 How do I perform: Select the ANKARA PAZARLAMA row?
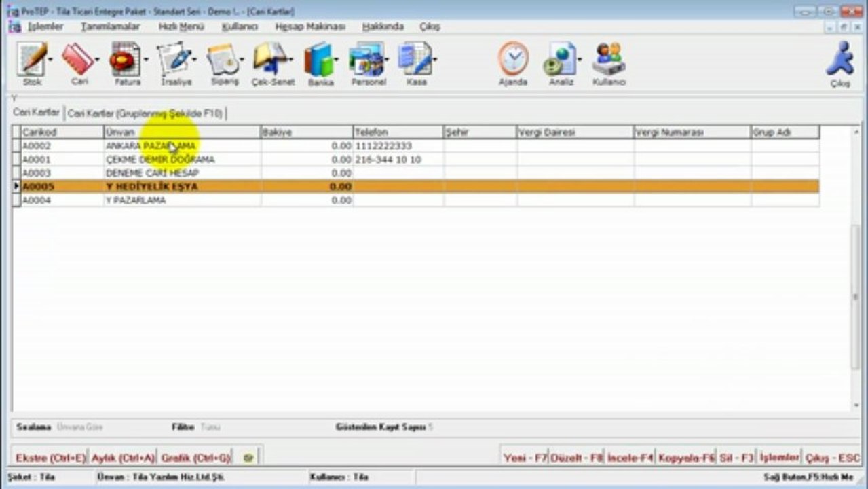tap(416, 146)
